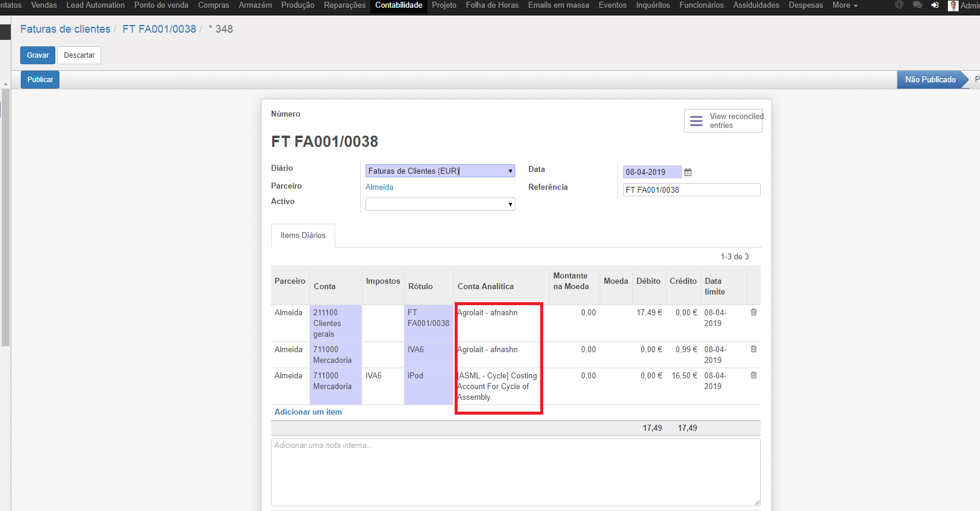Select the Items Diários tab
980x511 pixels.
coord(303,236)
